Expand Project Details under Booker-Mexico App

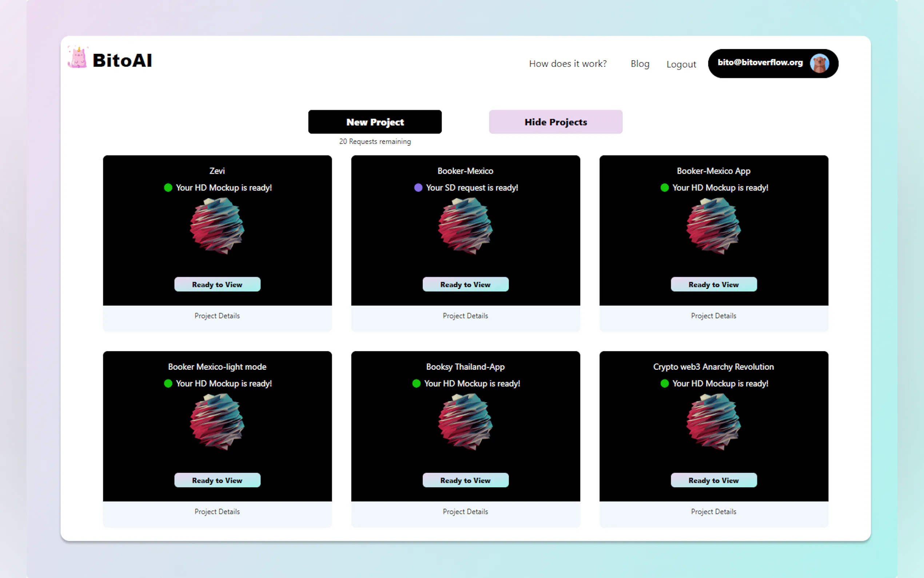point(713,316)
